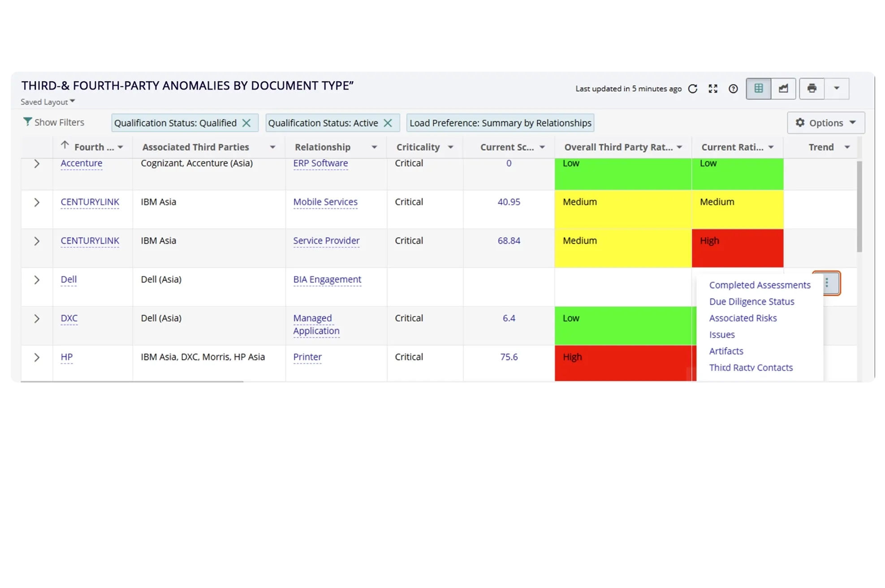This screenshot has height=588, width=885.
Task: Choose Associated Risks in context menu
Action: [x=743, y=318]
